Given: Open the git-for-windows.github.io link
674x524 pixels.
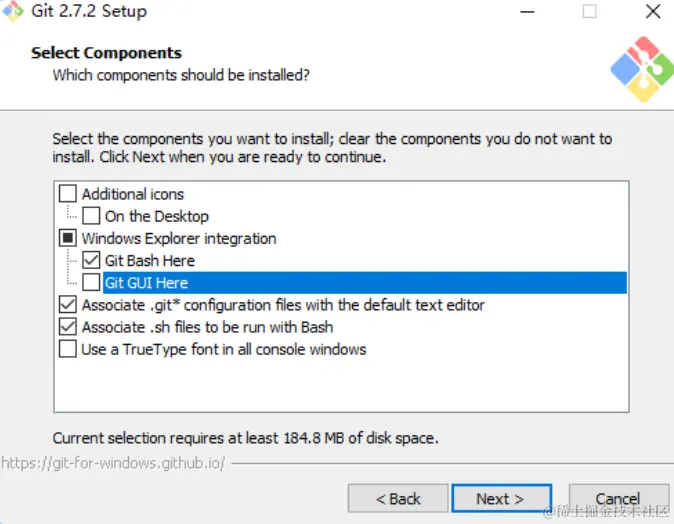Looking at the screenshot, I should pos(113,463).
